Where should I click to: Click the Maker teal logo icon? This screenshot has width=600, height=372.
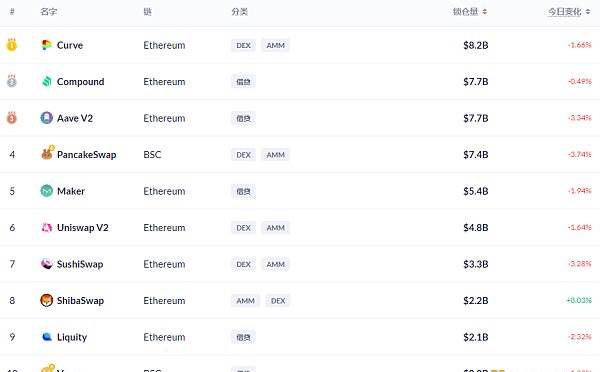click(x=47, y=191)
